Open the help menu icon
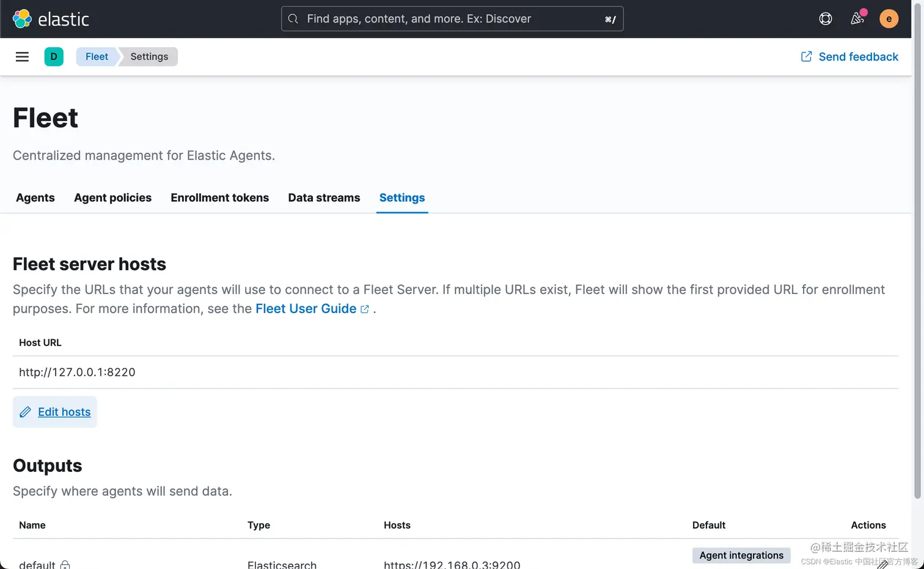The image size is (924, 569). pyautogui.click(x=825, y=19)
